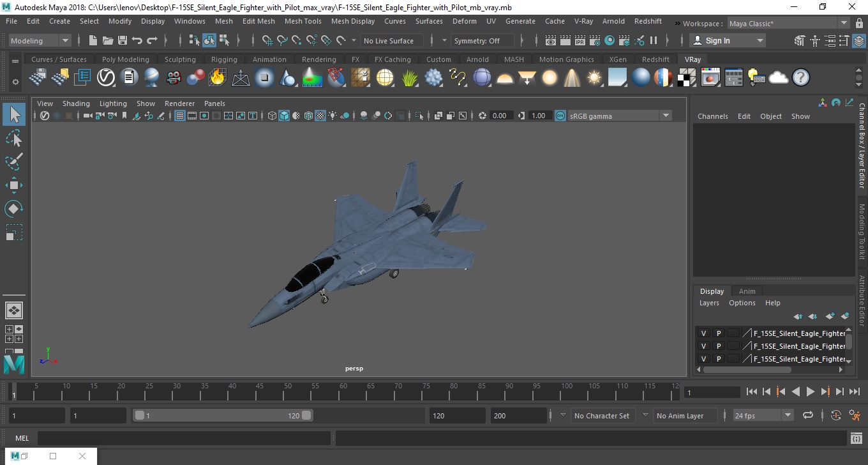
Task: Play the animation forwards
Action: [x=811, y=392]
